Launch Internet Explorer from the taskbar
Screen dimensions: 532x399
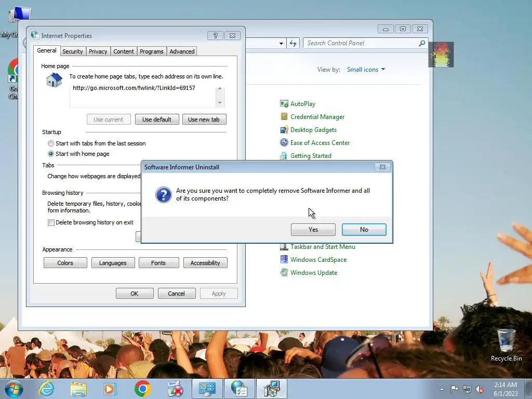[46, 389]
